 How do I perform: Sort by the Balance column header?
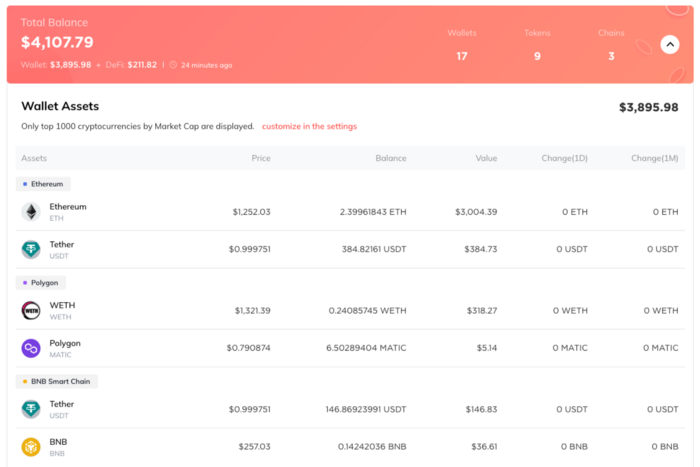pos(390,158)
